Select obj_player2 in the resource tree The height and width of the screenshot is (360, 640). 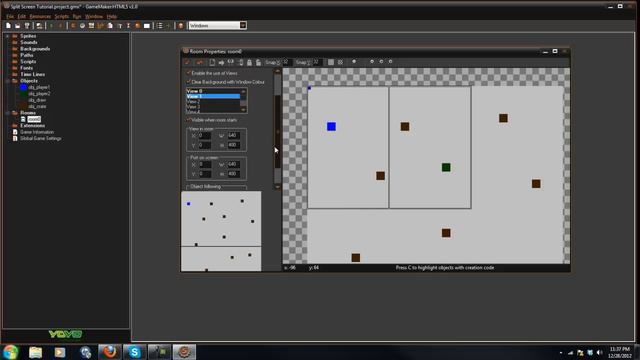[x=39, y=93]
